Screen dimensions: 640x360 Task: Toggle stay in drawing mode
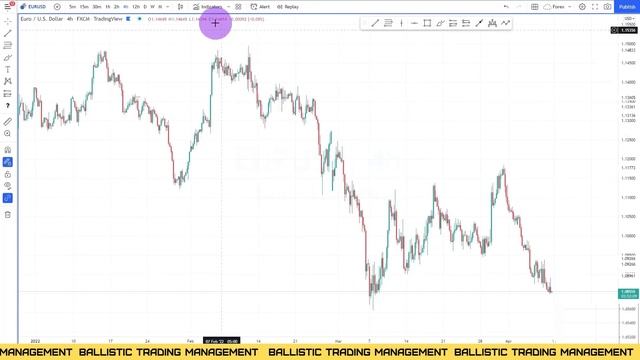[x=7, y=162]
